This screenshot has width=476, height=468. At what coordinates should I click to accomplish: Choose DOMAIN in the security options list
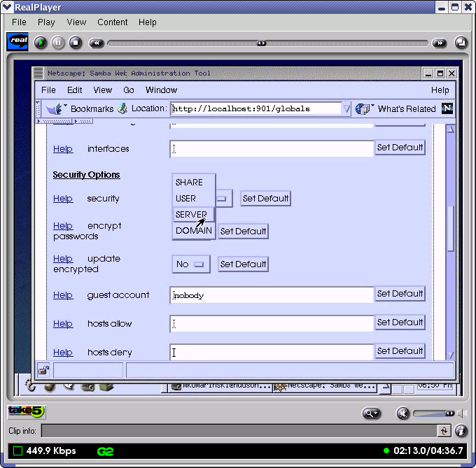point(193,231)
